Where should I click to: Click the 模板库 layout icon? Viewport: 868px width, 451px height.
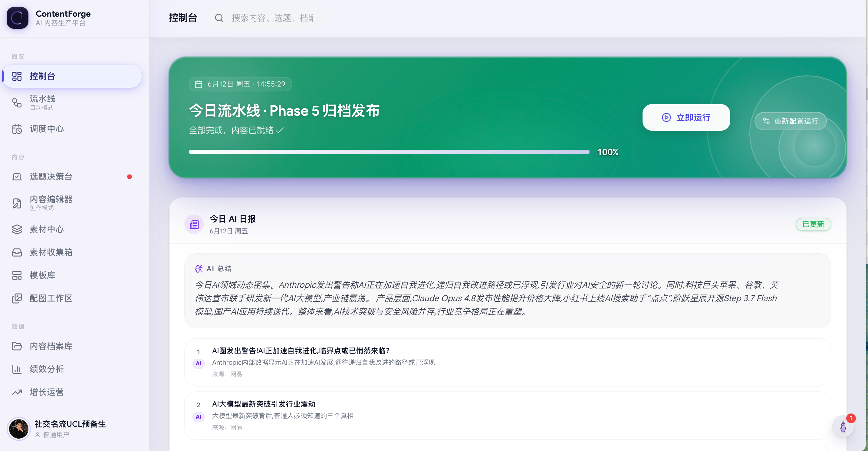[x=17, y=275]
